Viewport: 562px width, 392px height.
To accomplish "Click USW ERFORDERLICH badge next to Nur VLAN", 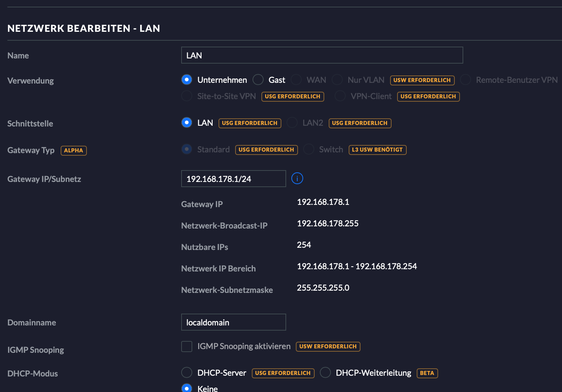I will tap(422, 80).
